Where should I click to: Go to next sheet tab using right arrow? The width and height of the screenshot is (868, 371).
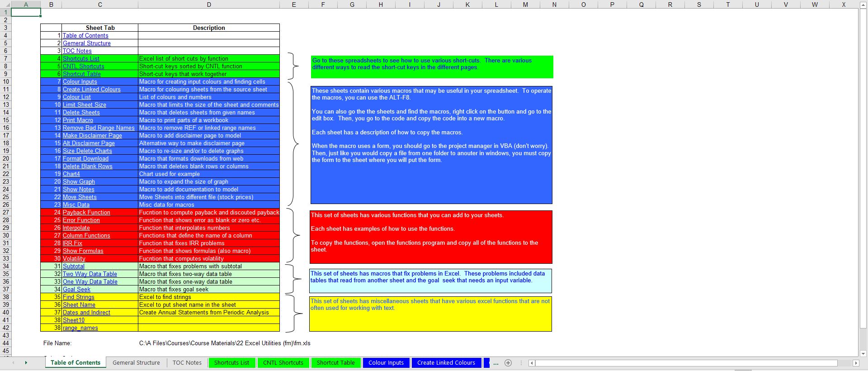[x=26, y=363]
